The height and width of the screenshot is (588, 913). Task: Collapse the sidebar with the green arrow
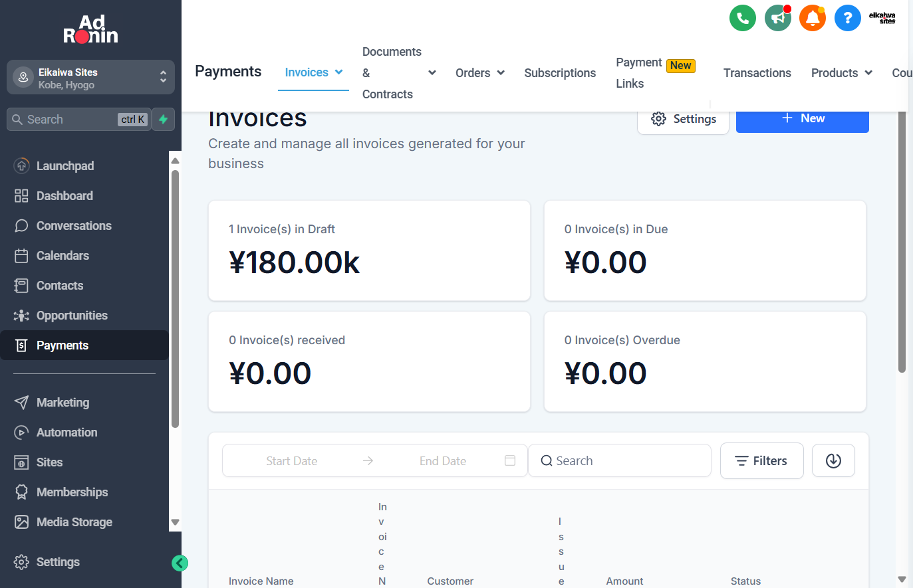(180, 563)
